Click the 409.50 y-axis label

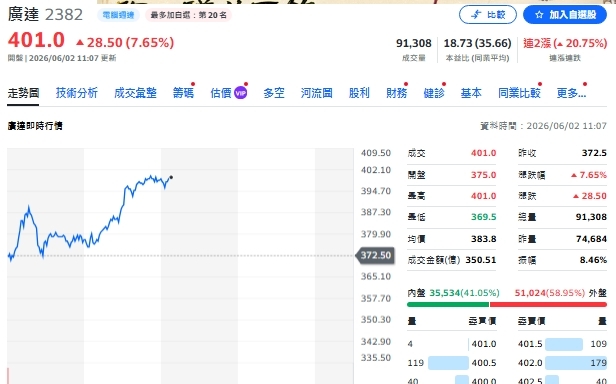pyautogui.click(x=376, y=153)
